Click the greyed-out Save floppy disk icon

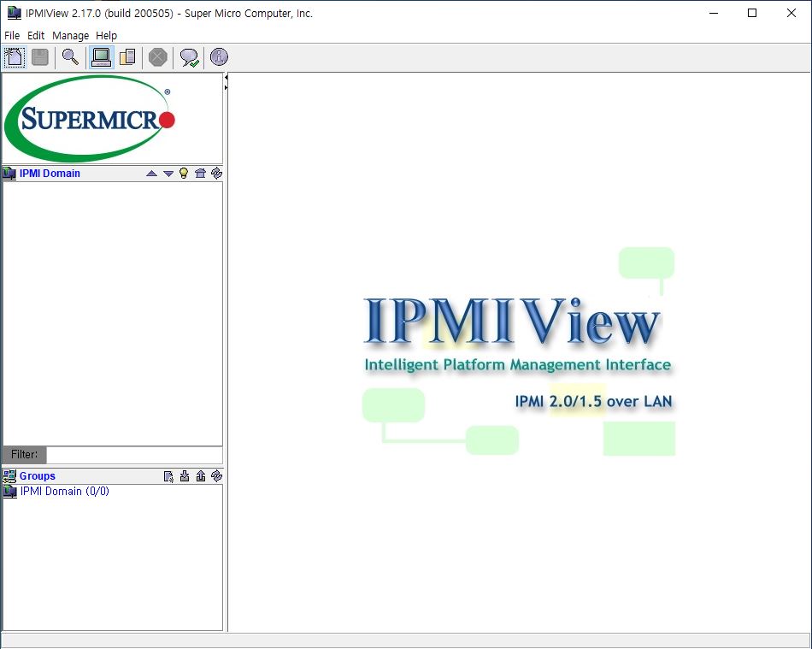tap(40, 57)
